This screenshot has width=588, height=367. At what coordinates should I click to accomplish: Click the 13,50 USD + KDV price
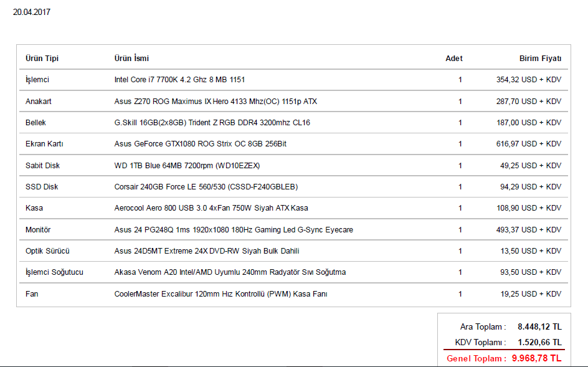tap(531, 250)
